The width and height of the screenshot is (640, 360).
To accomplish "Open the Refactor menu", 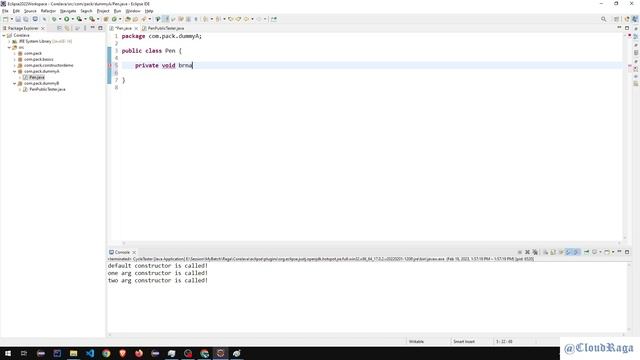I will [x=48, y=11].
